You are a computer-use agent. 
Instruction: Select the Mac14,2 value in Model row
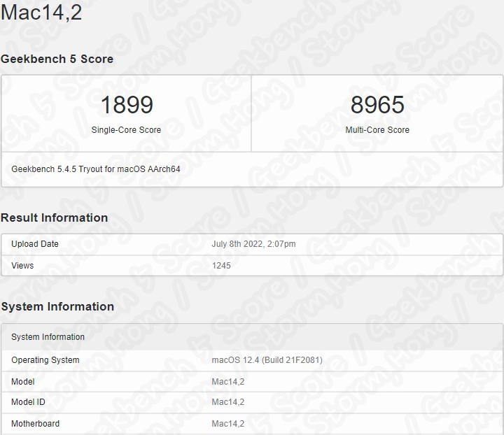pos(228,381)
